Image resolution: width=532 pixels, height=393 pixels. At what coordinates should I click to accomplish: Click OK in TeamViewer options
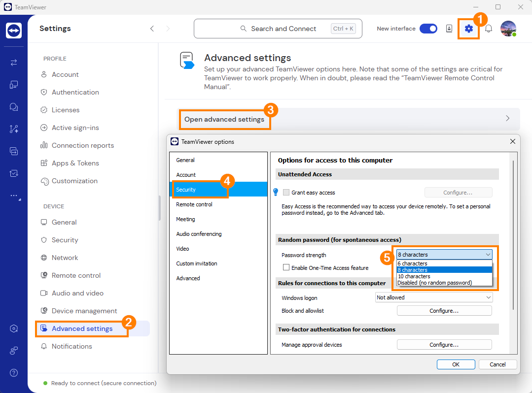[x=456, y=364]
